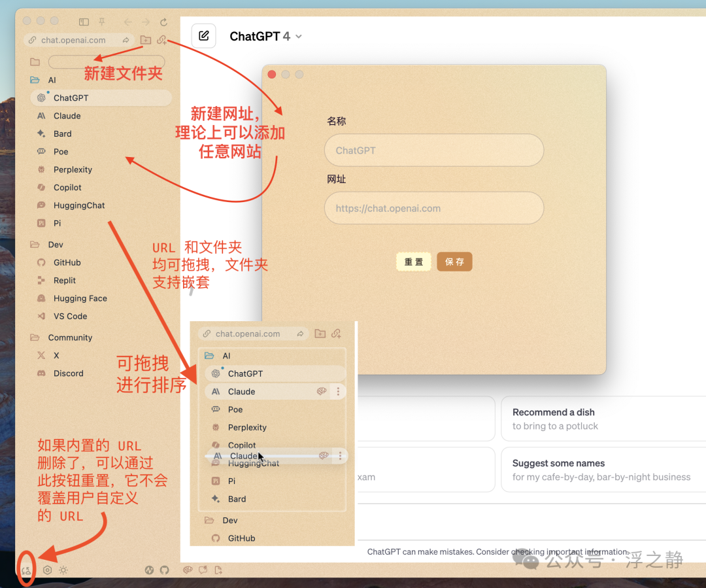Click the new folder icon in the main window toolbar
This screenshot has width=706, height=588.
(x=145, y=40)
